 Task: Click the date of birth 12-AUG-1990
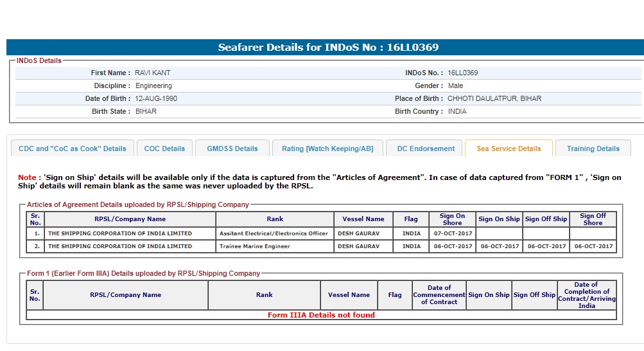coord(156,98)
